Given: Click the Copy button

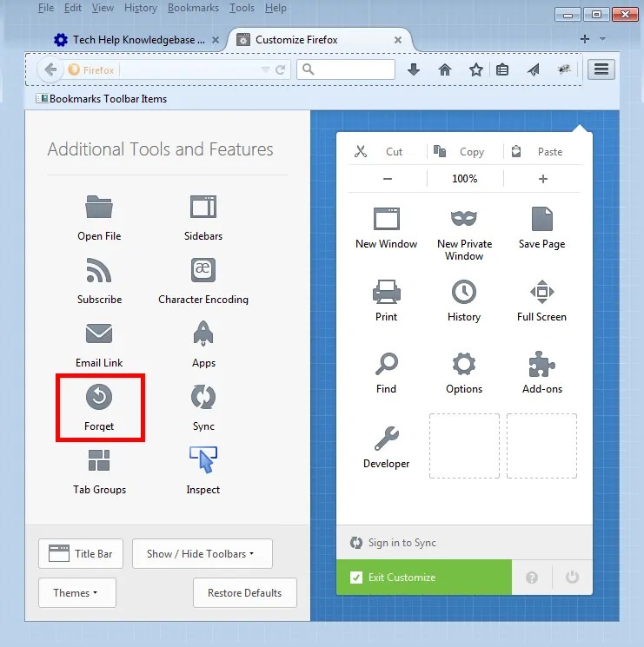Looking at the screenshot, I should (465, 151).
